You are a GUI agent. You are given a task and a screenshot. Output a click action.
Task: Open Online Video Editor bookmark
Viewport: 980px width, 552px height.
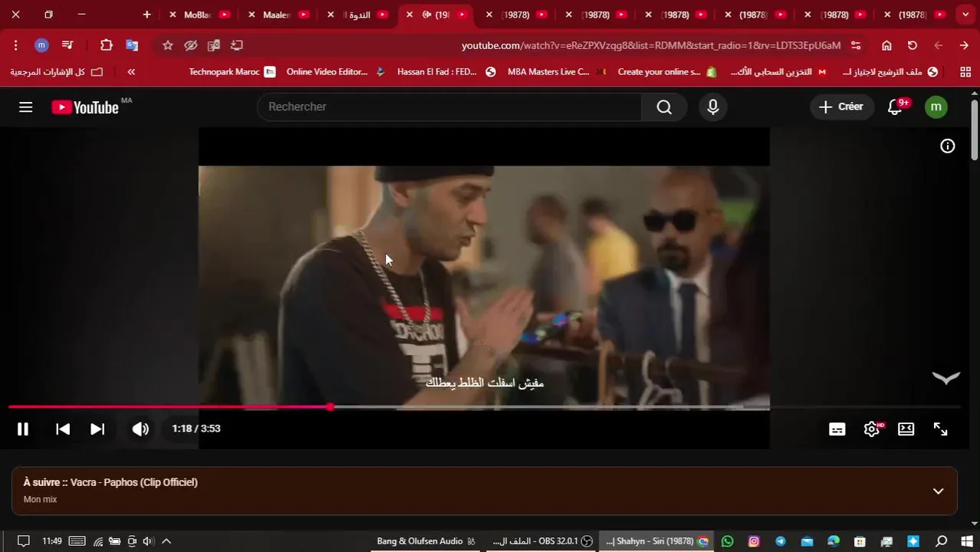336,72
